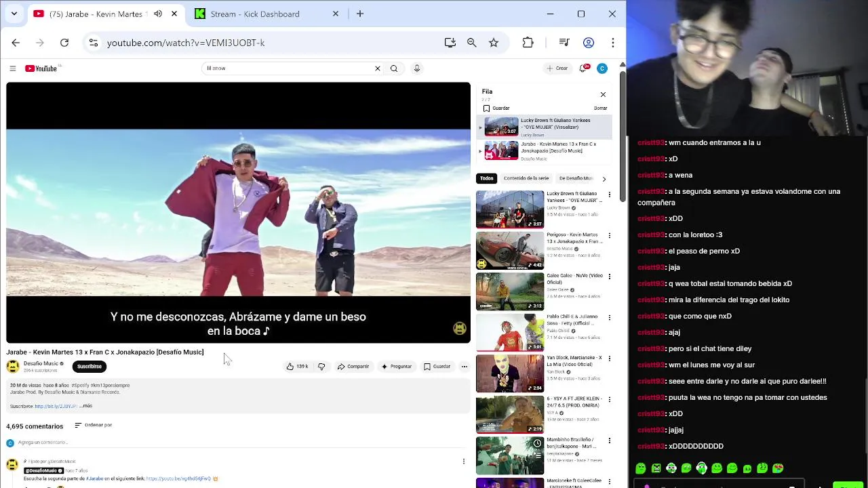This screenshot has height=488, width=868.
Task: Run search with the magnifier button
Action: tap(394, 68)
